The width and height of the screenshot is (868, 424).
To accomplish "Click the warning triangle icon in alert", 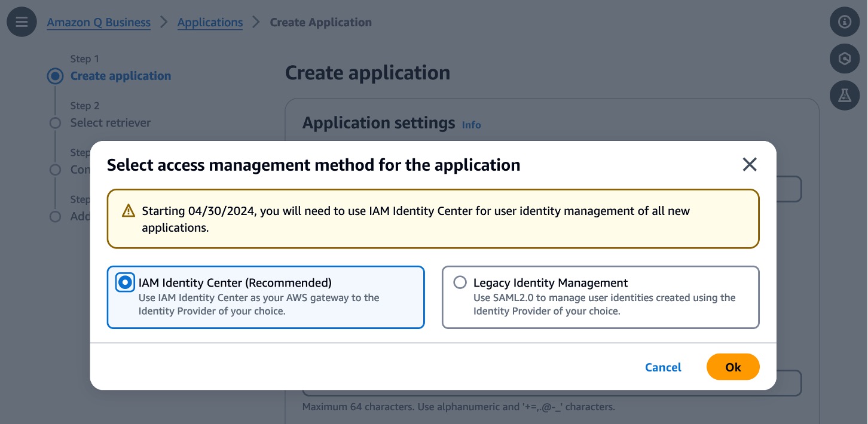I will coord(129,211).
